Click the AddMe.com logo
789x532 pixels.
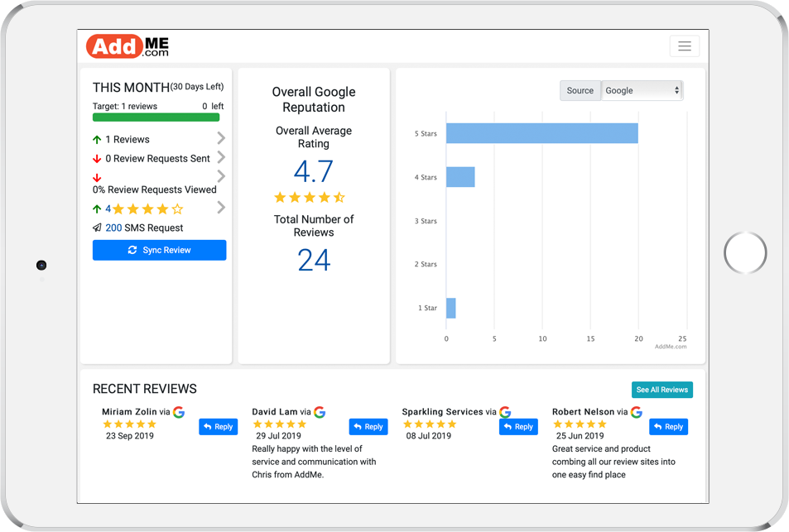(127, 46)
